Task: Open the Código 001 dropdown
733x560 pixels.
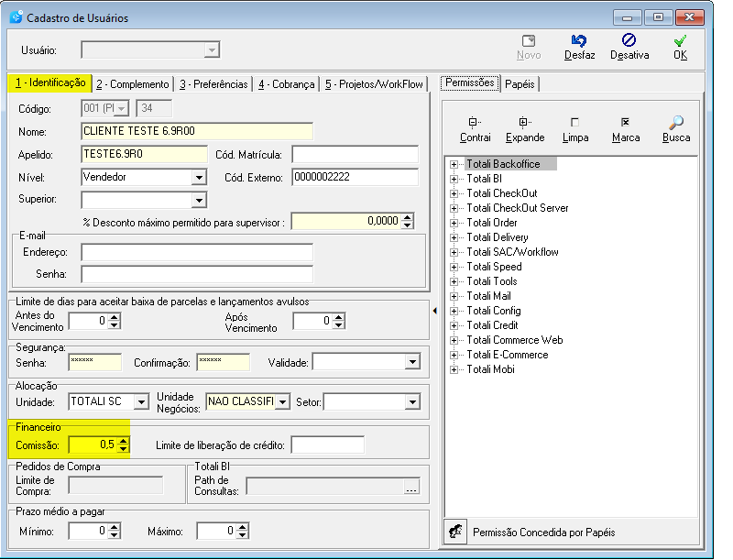Action: click(x=122, y=108)
